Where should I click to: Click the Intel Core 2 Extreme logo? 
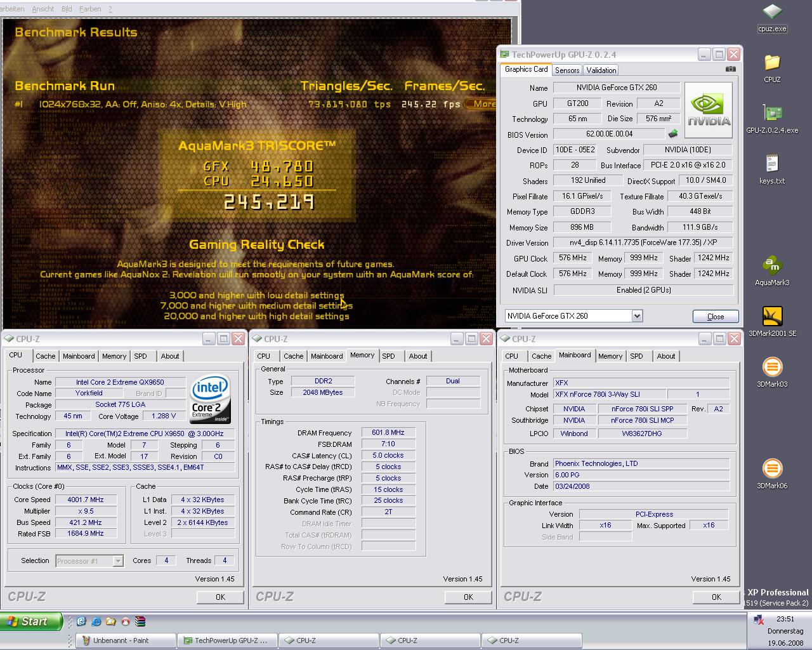[211, 400]
